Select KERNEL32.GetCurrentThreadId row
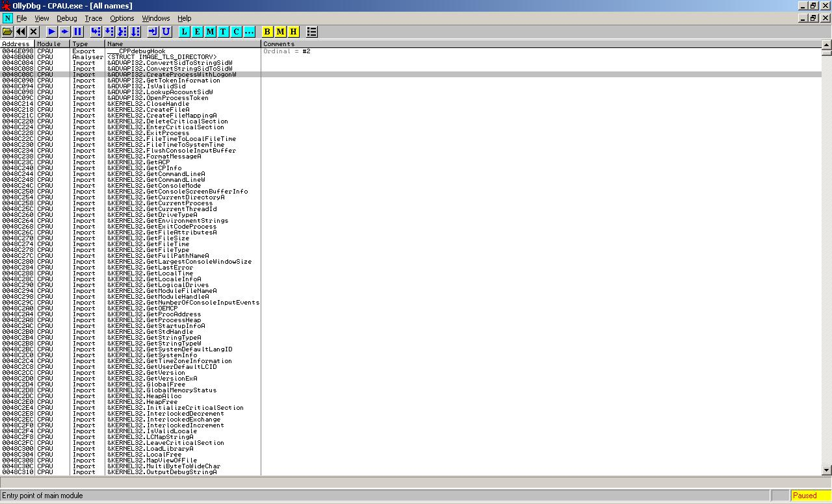Viewport: 832px width, 504px height. click(411, 209)
